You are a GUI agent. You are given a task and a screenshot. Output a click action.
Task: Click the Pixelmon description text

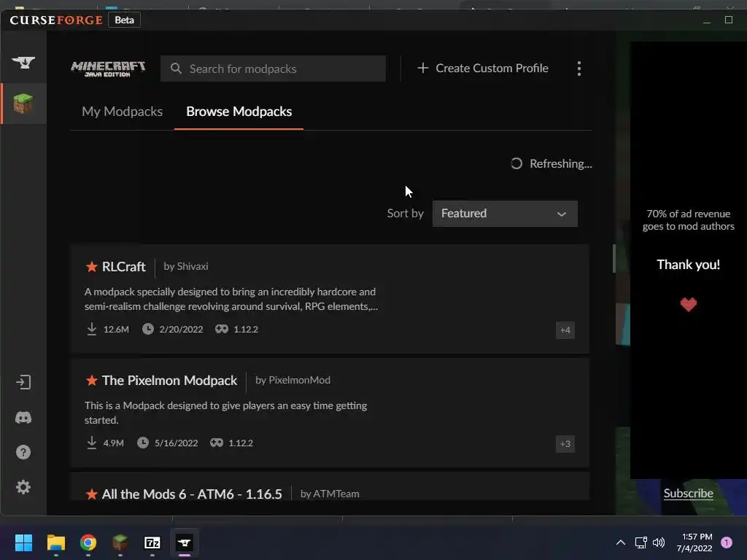[x=226, y=413]
